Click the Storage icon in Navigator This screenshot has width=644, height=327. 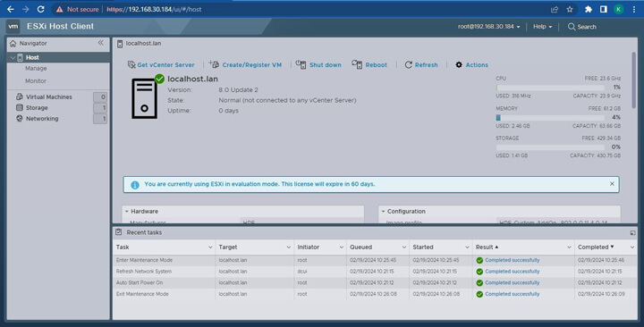pos(20,107)
